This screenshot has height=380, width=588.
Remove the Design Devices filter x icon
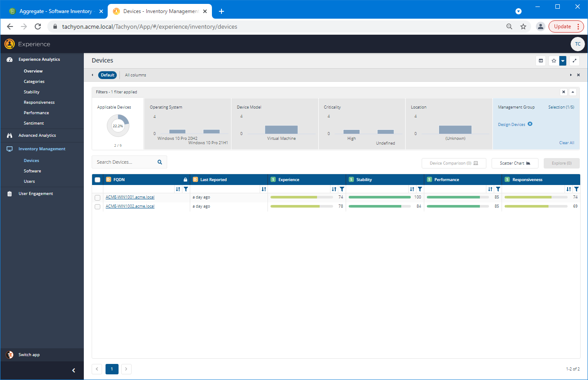[x=530, y=124]
